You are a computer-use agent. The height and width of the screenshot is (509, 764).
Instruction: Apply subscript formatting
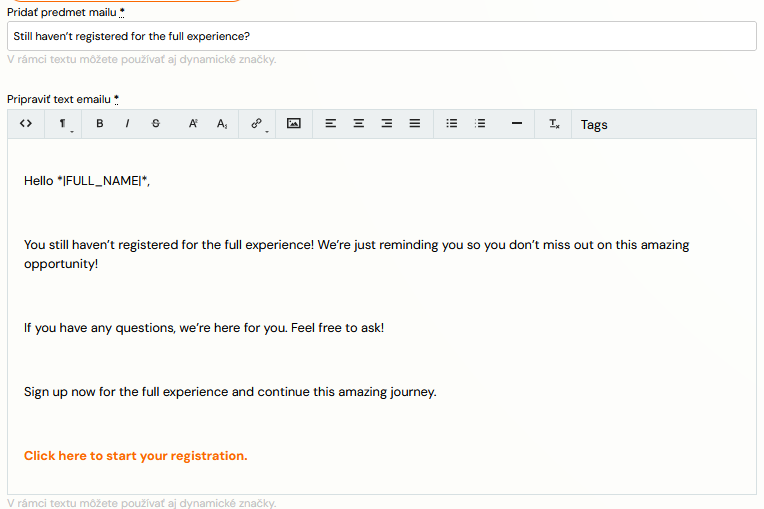(222, 124)
